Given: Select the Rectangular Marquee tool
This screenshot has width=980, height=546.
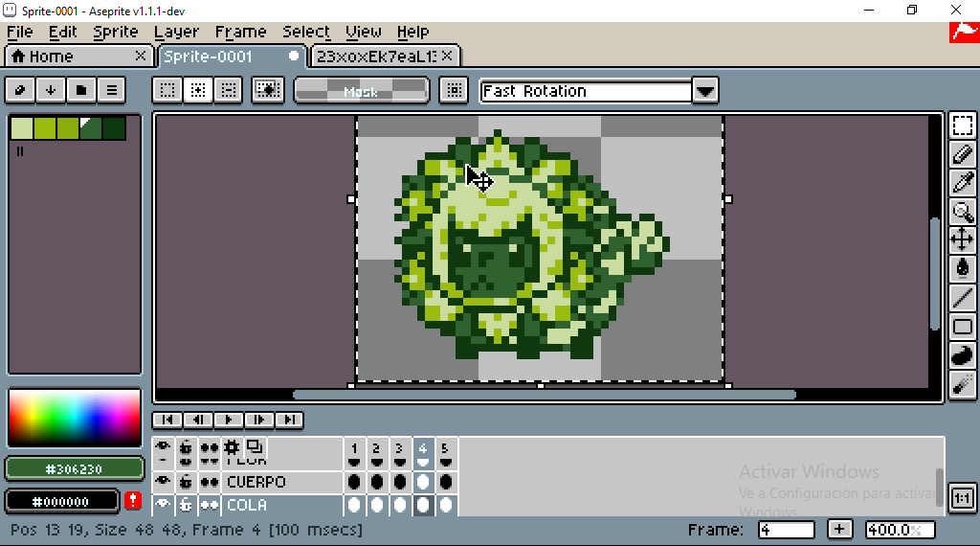Looking at the screenshot, I should 962,125.
